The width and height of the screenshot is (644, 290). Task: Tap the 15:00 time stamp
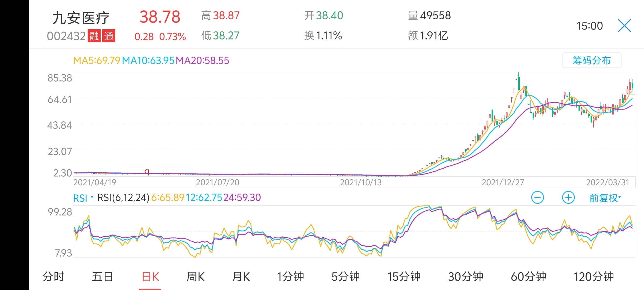[590, 26]
